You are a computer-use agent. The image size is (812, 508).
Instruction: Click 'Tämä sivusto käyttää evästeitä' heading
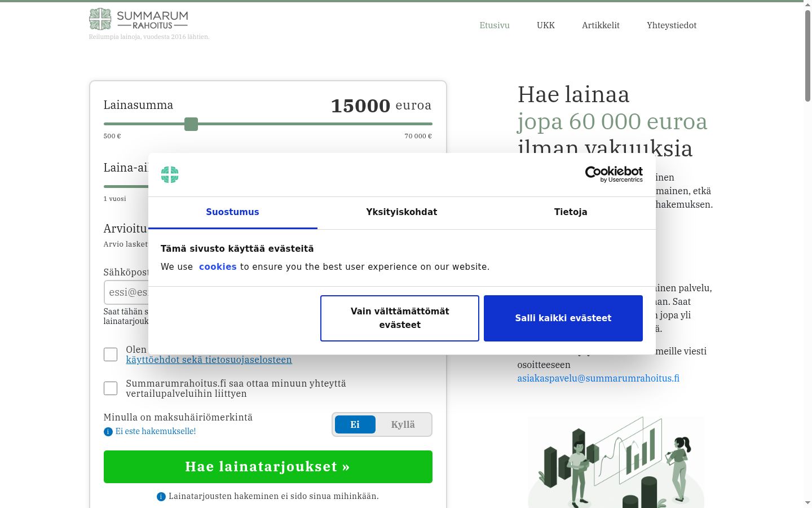237,249
